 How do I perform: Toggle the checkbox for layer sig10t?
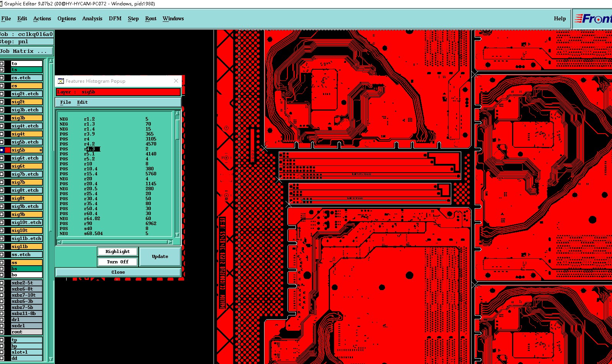tap(2, 230)
